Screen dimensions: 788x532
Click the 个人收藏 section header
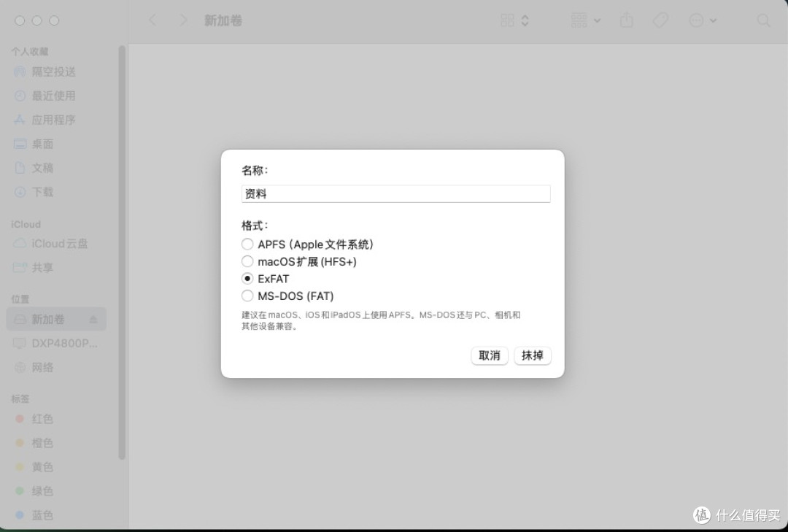[30, 51]
